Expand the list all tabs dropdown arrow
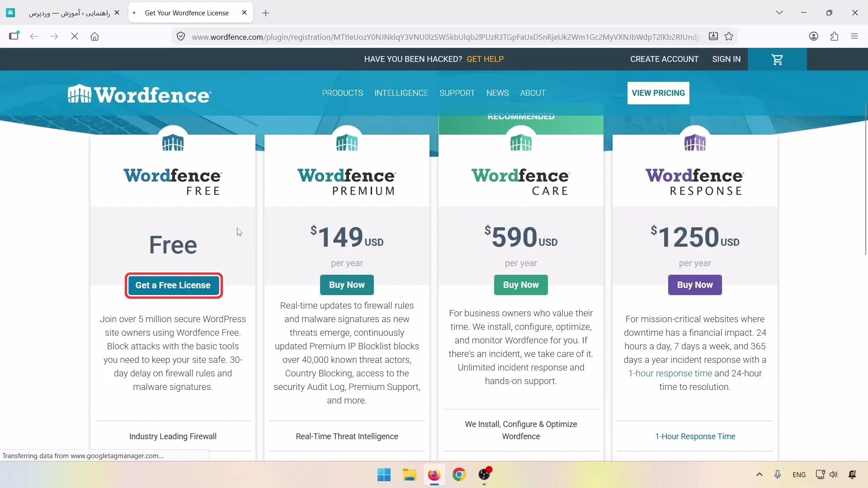 tap(779, 13)
